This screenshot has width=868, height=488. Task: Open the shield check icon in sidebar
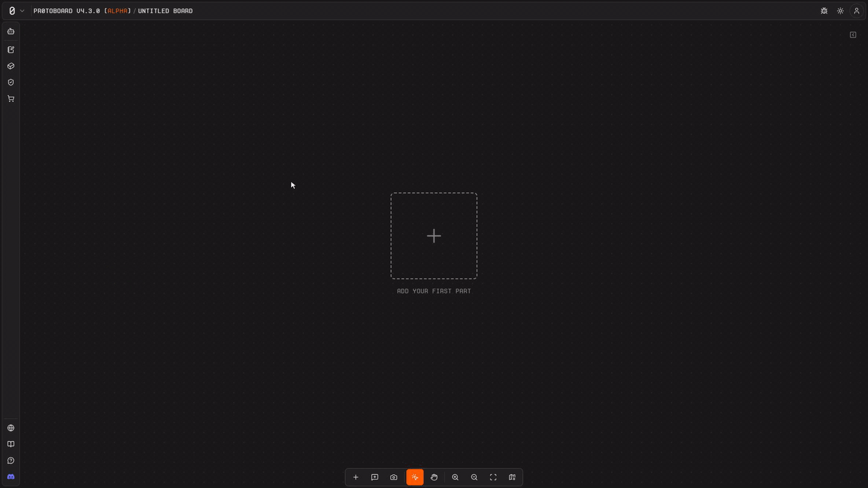11,83
